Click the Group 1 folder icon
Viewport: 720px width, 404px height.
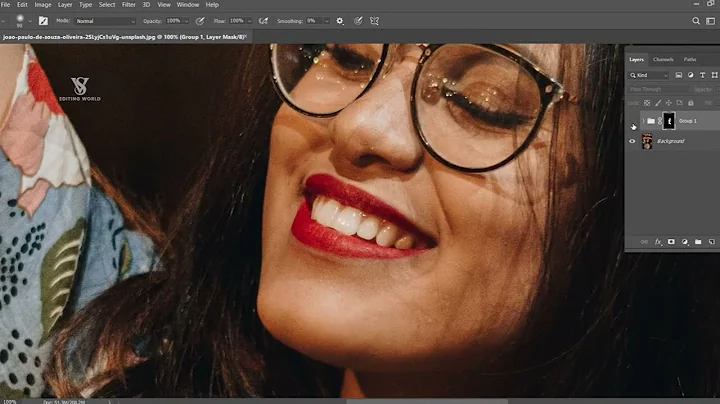(651, 121)
